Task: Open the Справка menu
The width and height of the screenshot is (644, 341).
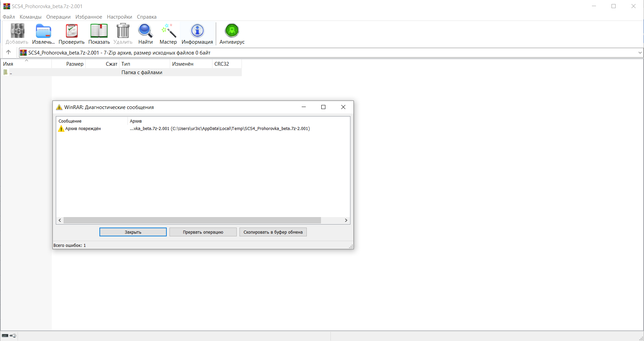Action: coord(146,17)
